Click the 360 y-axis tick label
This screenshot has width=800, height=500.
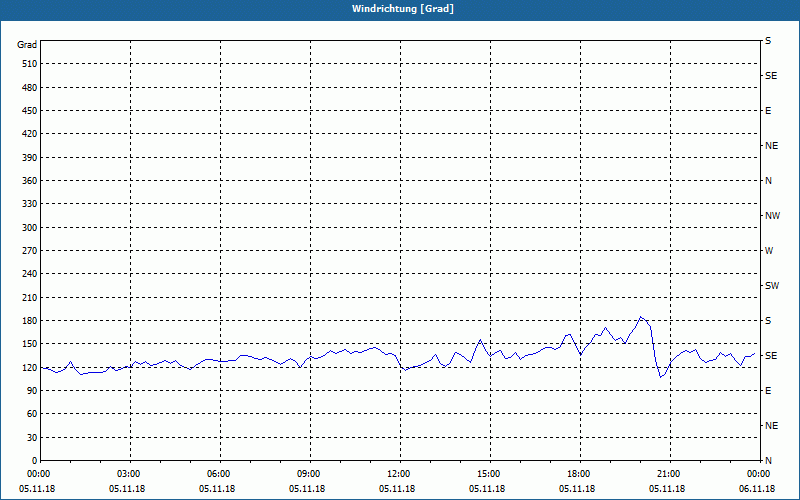tap(30, 181)
